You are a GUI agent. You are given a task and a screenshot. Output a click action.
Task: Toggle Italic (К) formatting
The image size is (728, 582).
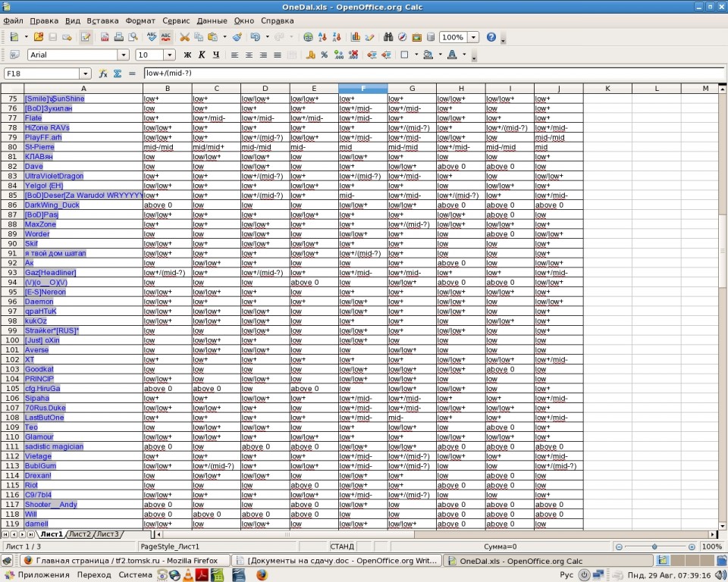click(202, 55)
